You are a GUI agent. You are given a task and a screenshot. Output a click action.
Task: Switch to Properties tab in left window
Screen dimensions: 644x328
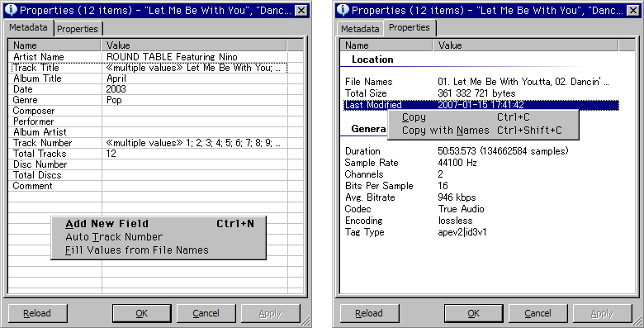pyautogui.click(x=78, y=29)
